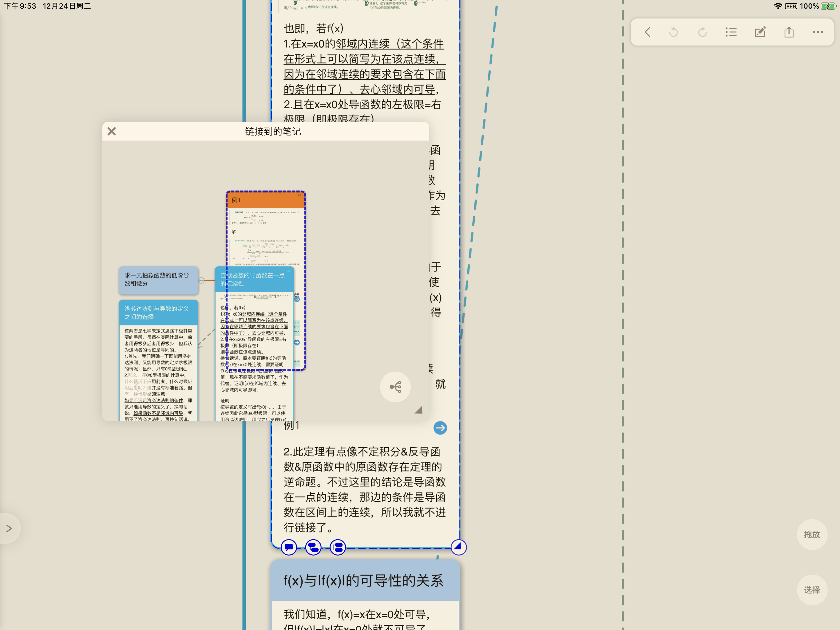Click the 证明 heading in popup card
Image resolution: width=840 pixels, height=630 pixels.
pyautogui.click(x=225, y=401)
